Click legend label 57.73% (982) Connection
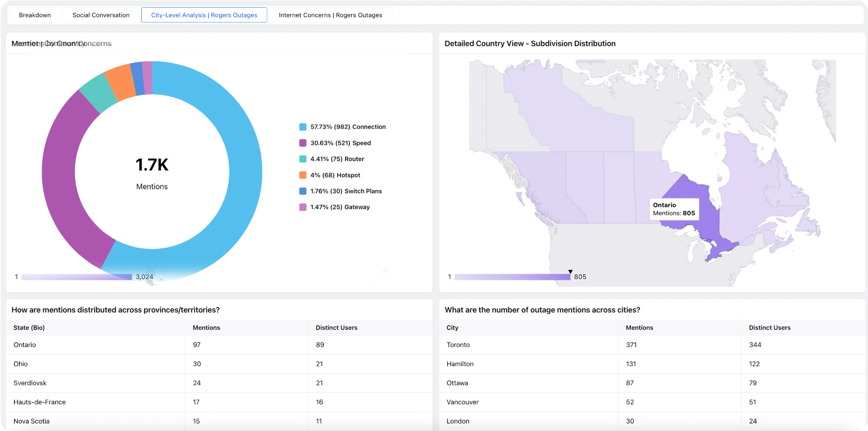This screenshot has height=431, width=868. pos(348,127)
